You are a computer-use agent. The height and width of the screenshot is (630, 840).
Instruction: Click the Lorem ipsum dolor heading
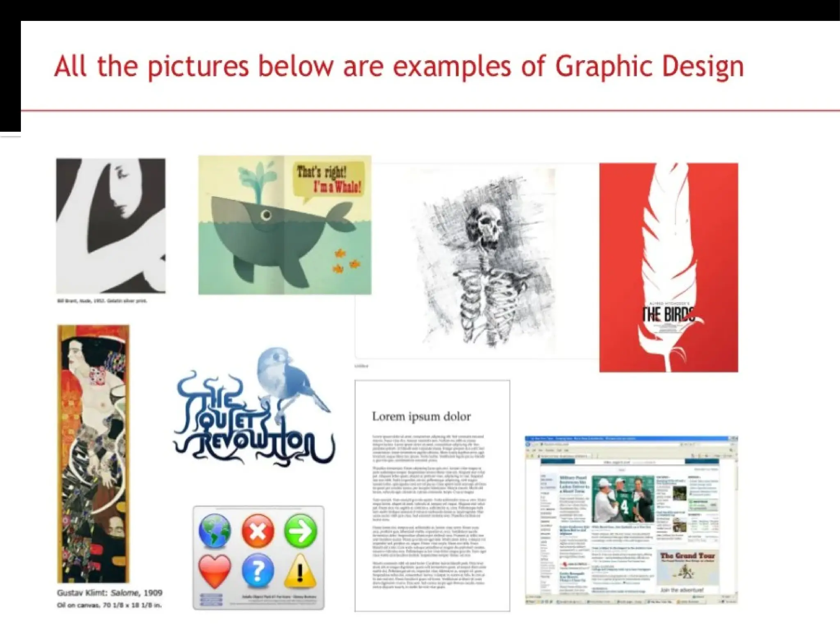pyautogui.click(x=421, y=416)
